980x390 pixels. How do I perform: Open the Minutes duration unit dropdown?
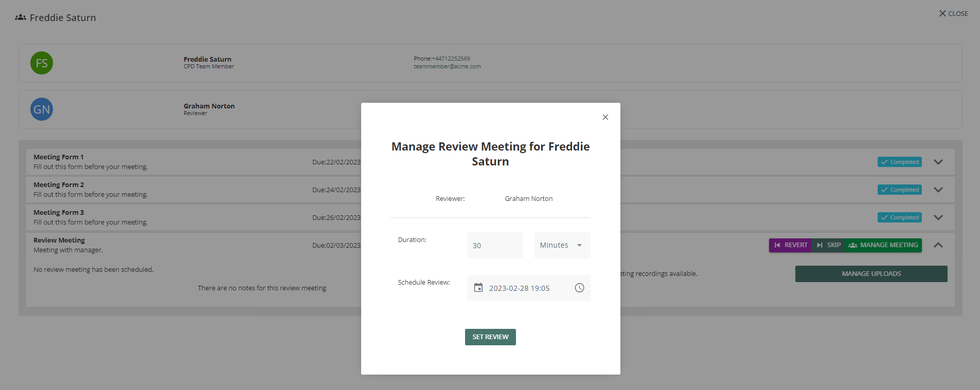coord(562,245)
